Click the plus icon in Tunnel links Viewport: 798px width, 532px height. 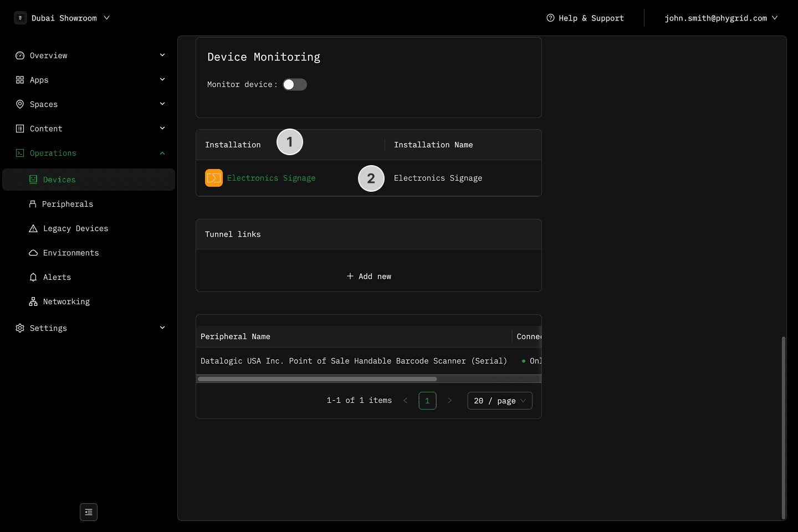click(350, 276)
